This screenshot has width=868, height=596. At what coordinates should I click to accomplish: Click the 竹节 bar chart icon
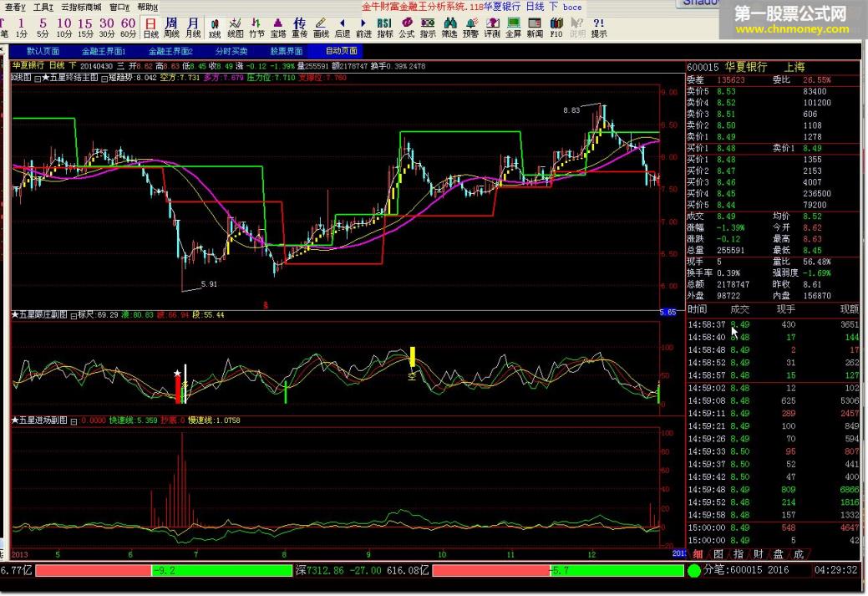256,28
